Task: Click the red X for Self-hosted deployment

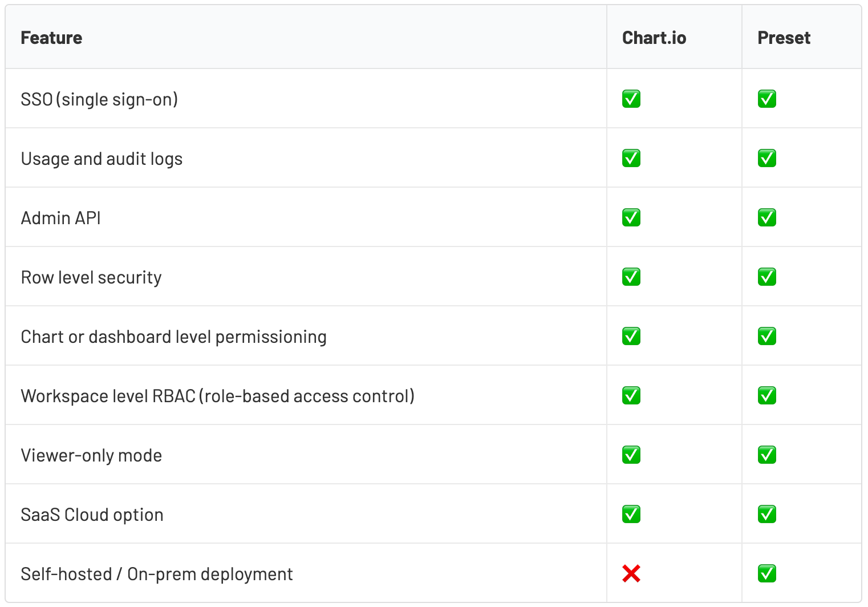Action: click(631, 573)
